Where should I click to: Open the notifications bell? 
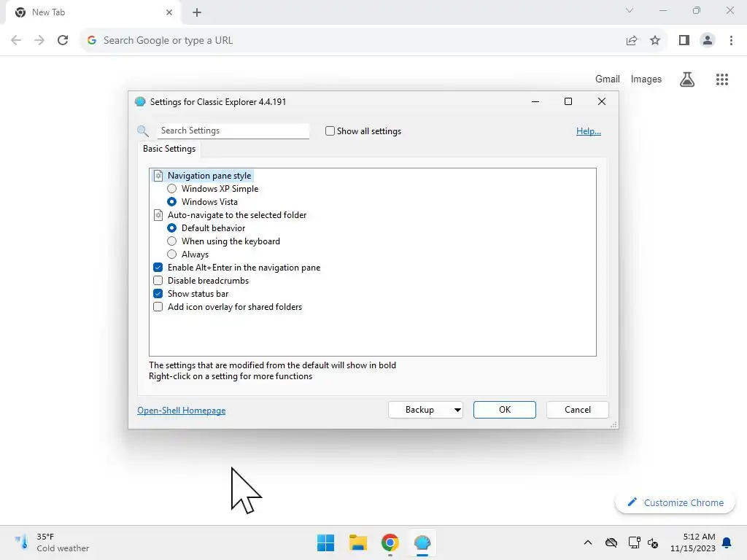pyautogui.click(x=727, y=542)
